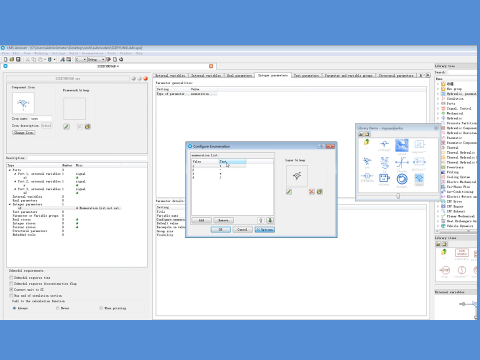The width and height of the screenshot is (480, 360).
Task: Adjust icon size slider in Library Items window
Action: point(398,196)
